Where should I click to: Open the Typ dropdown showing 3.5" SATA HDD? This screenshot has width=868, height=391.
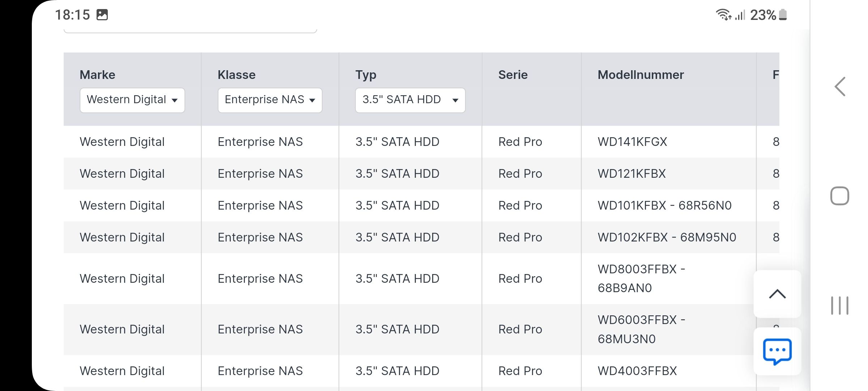click(x=410, y=100)
